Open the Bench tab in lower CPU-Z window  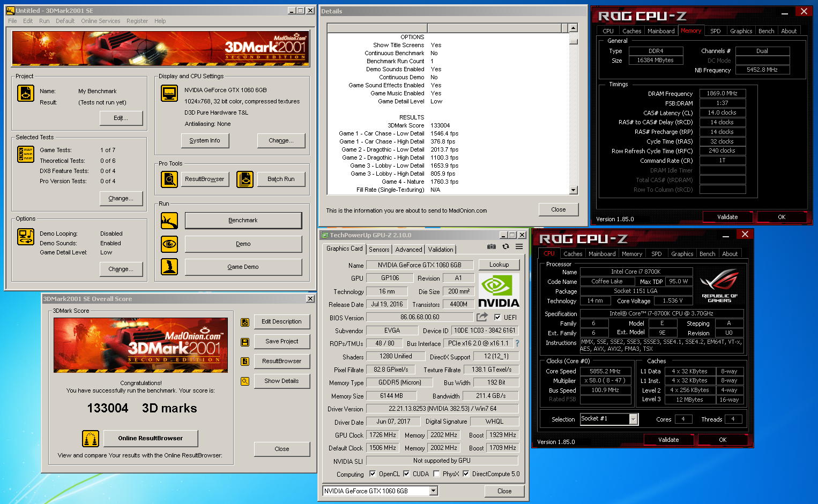708,254
